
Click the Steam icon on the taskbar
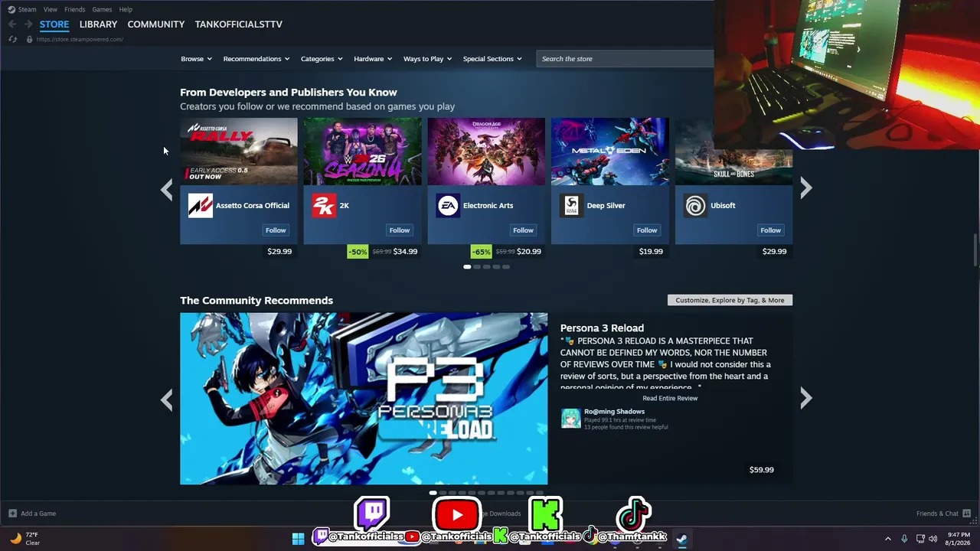click(x=681, y=539)
